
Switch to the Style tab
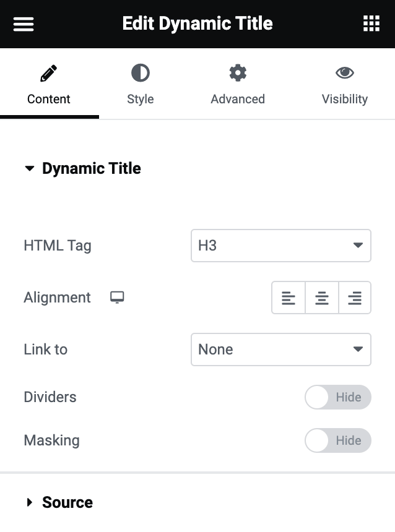coord(141,99)
